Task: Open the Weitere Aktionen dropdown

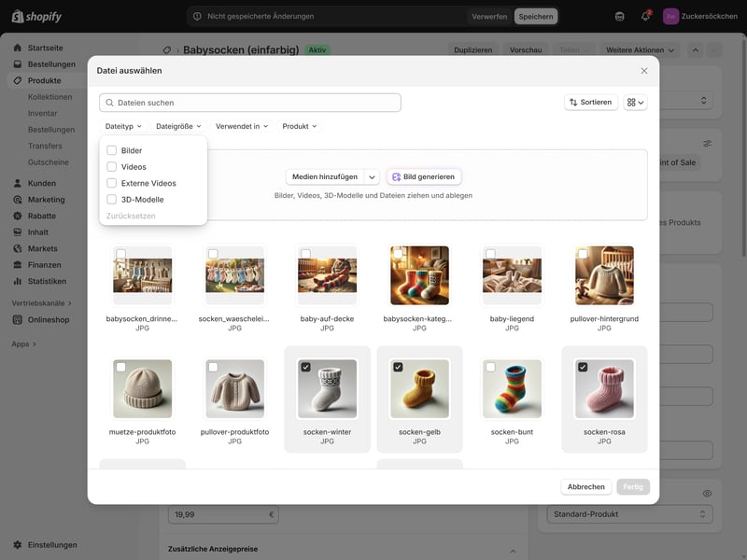Action: pyautogui.click(x=640, y=50)
